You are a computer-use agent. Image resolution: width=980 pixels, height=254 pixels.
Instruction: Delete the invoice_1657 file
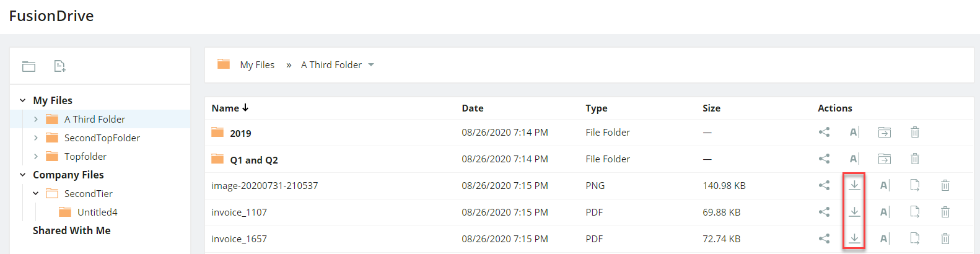point(945,239)
